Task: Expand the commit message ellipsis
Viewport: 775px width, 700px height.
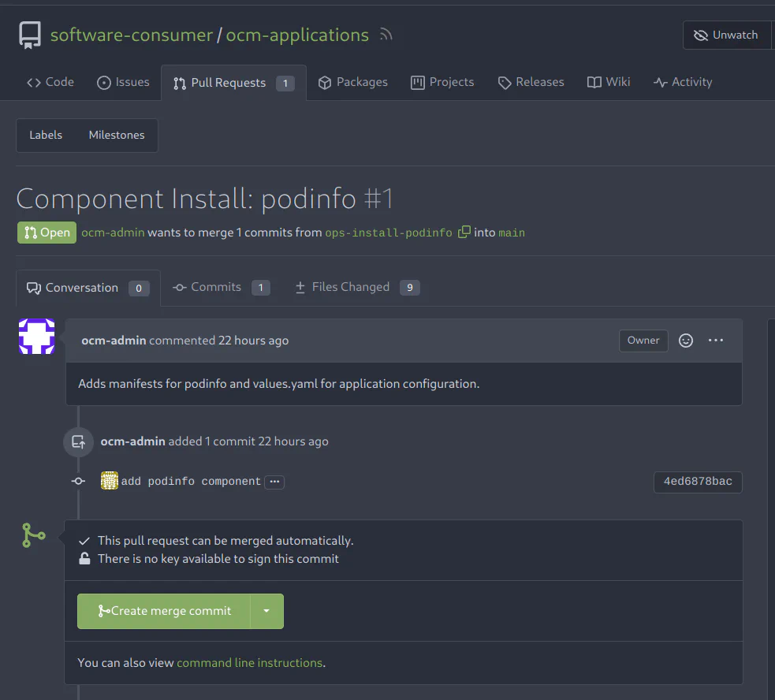Action: (274, 482)
